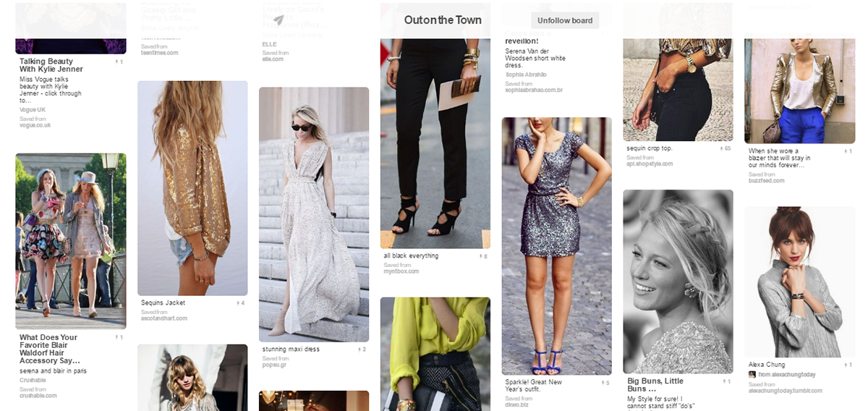This screenshot has height=411, width=868.
Task: Click 'all black everything' caption
Action: pos(411,256)
